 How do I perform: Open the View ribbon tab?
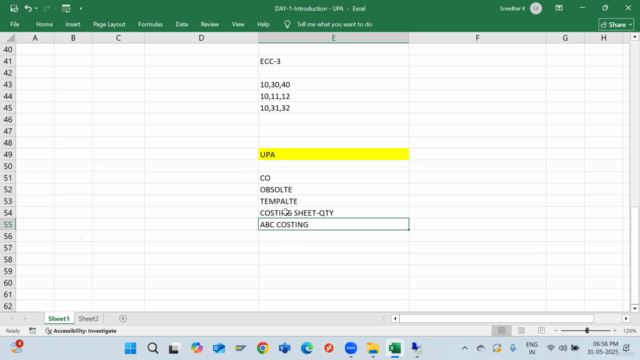pyautogui.click(x=238, y=24)
